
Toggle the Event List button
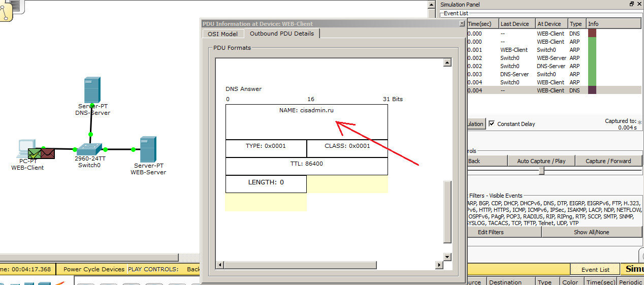595,270
